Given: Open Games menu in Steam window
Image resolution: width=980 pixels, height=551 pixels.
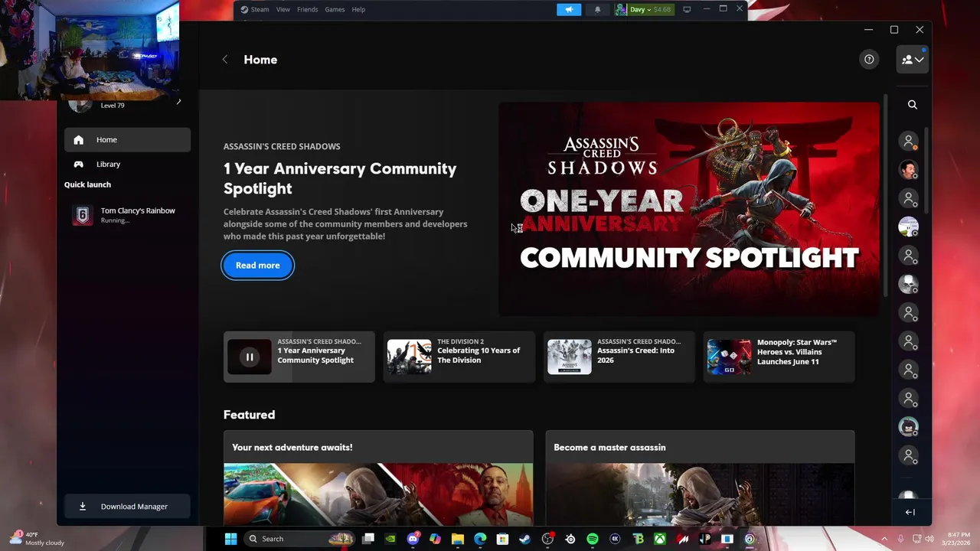Looking at the screenshot, I should coord(335,9).
